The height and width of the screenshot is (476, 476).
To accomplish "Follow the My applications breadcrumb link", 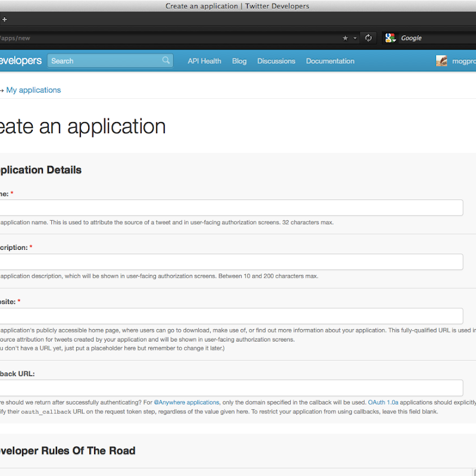I will coord(33,90).
